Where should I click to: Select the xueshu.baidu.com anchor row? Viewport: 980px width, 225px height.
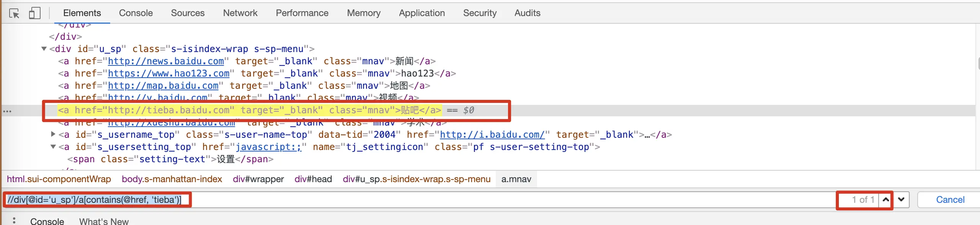(252, 123)
